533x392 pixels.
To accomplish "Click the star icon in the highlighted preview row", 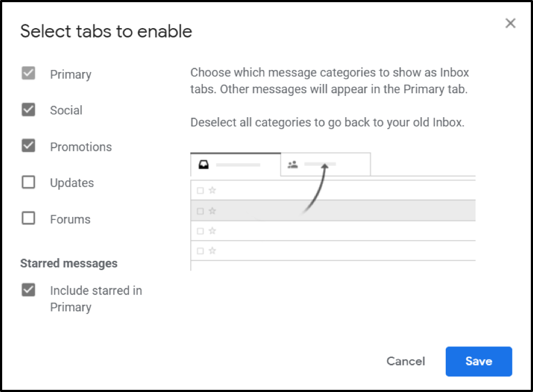I will point(213,211).
